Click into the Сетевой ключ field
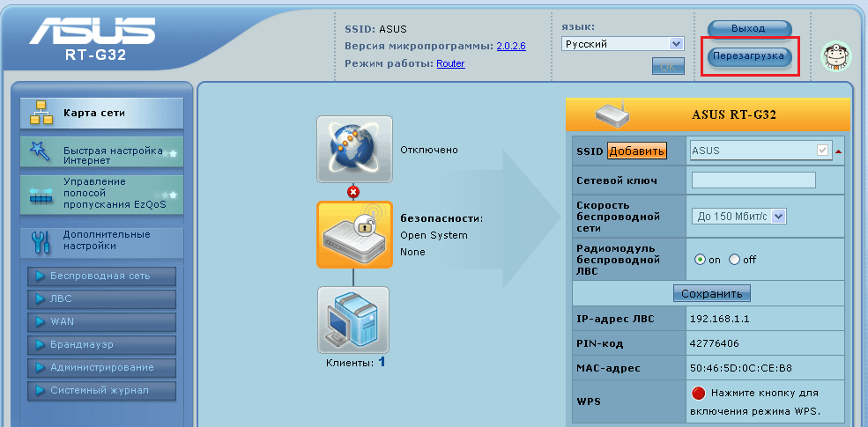Image resolution: width=868 pixels, height=427 pixels. click(x=754, y=180)
